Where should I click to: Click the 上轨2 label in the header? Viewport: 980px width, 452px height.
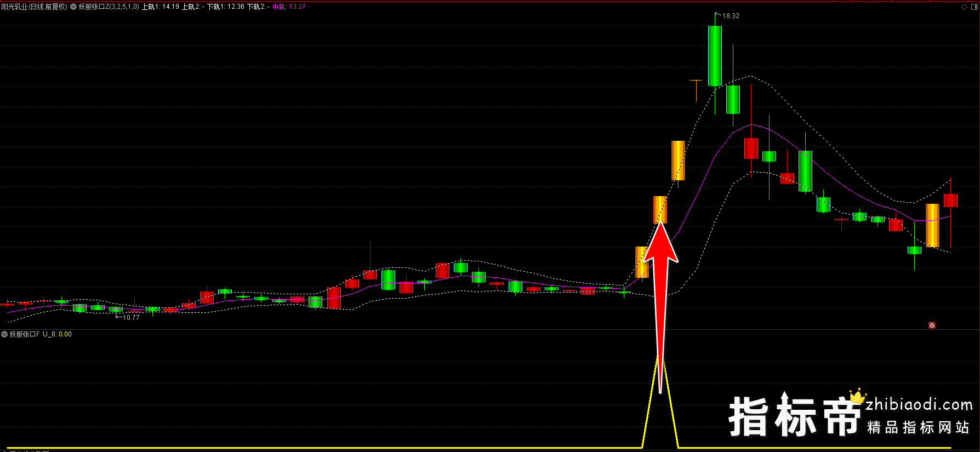pyautogui.click(x=193, y=7)
